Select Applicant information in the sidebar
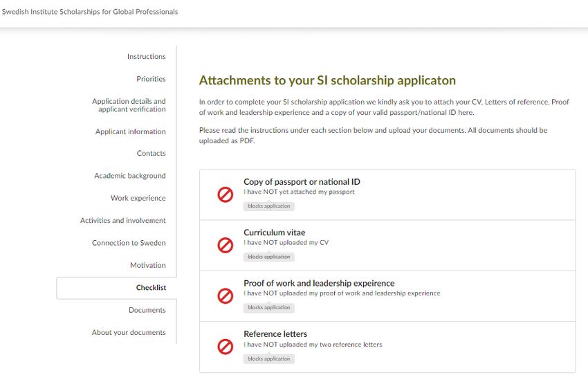Image resolution: width=588 pixels, height=375 pixels. pyautogui.click(x=131, y=131)
